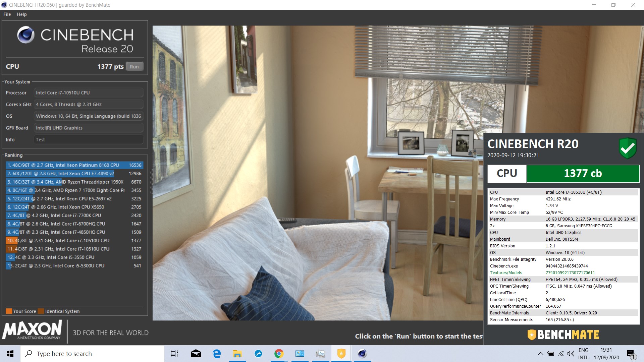This screenshot has height=362, width=644.
Task: Switch to the Cinebench taskbar icon
Action: click(x=362, y=354)
